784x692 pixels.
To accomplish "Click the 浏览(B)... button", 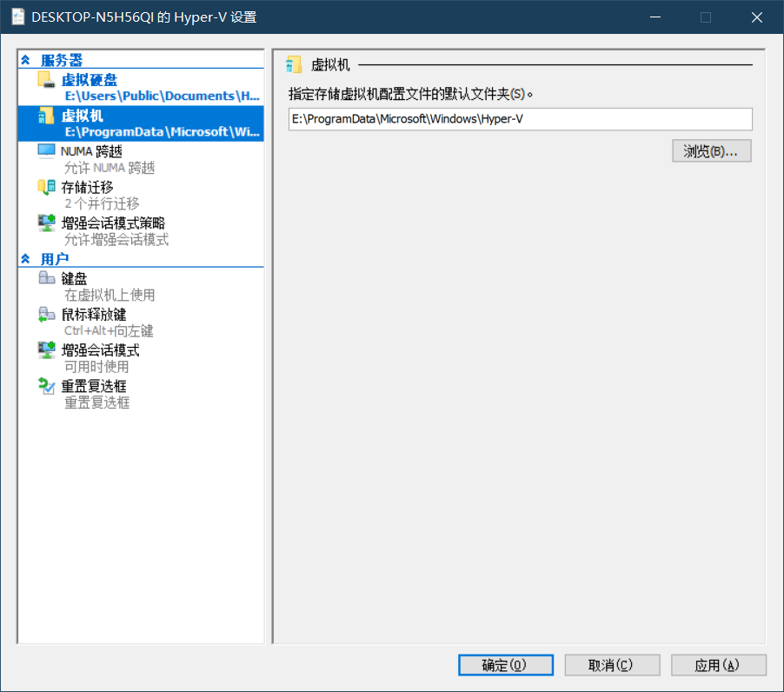I will [711, 151].
